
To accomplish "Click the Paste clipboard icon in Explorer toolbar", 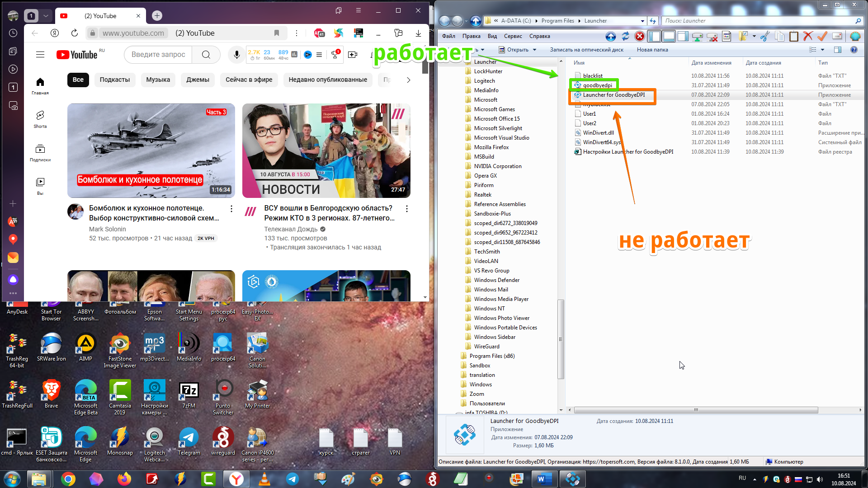I will pos(794,37).
